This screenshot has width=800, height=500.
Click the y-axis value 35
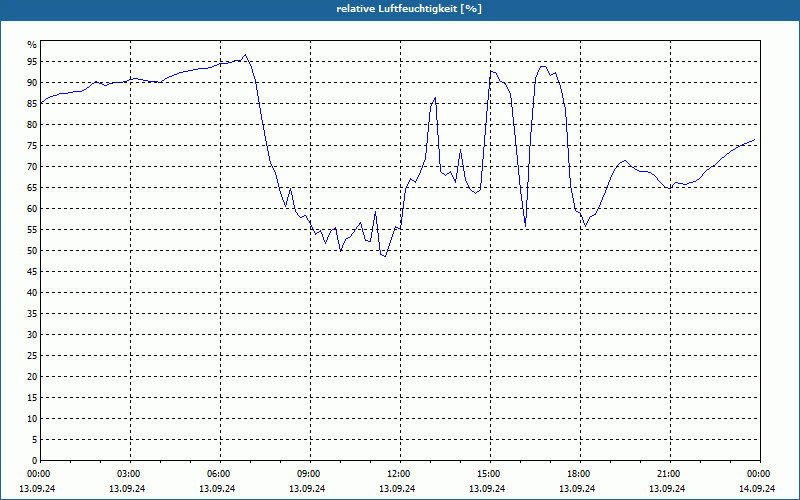(32, 314)
